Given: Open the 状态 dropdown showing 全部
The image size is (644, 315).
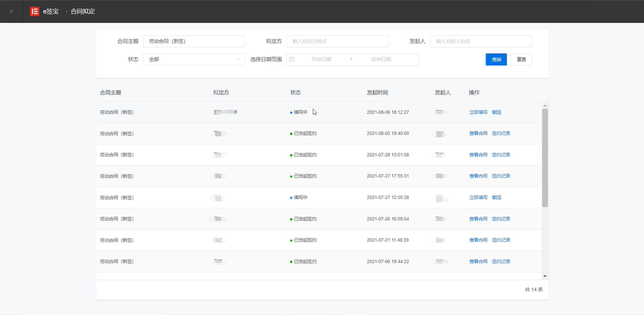Looking at the screenshot, I should click(x=194, y=59).
